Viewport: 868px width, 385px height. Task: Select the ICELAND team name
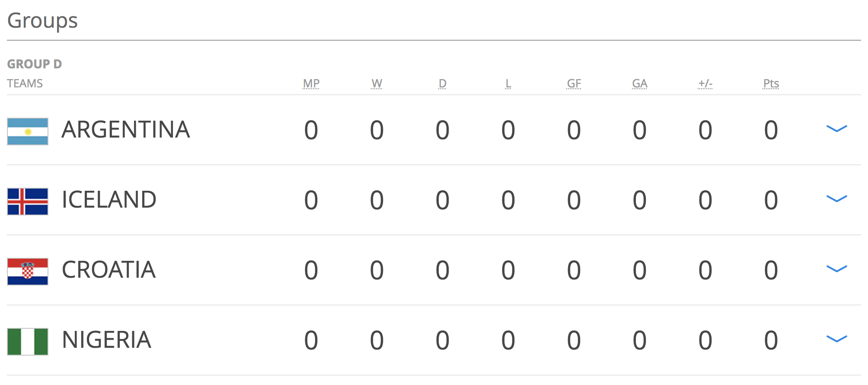click(x=109, y=199)
